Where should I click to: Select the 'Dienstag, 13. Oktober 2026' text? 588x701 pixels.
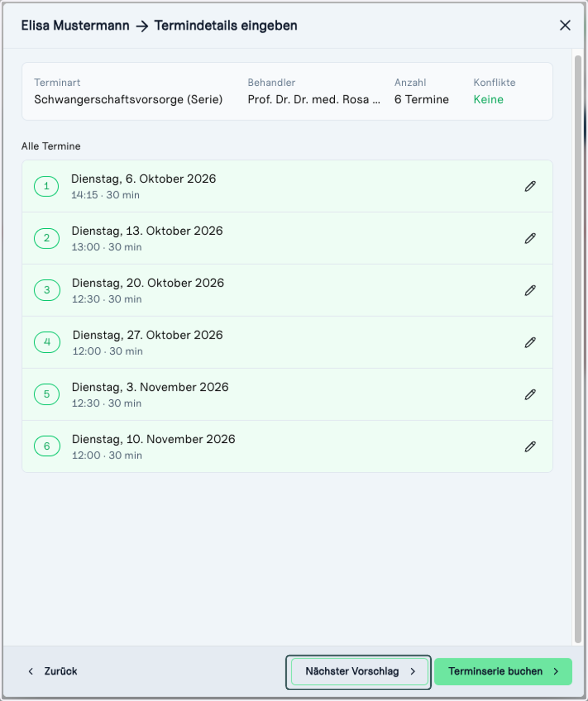pos(147,231)
